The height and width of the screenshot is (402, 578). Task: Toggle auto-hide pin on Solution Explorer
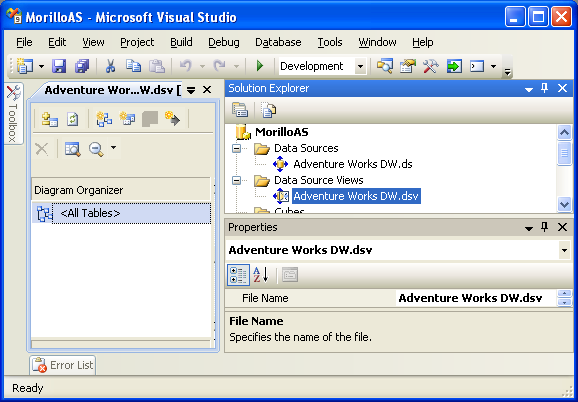(x=544, y=88)
